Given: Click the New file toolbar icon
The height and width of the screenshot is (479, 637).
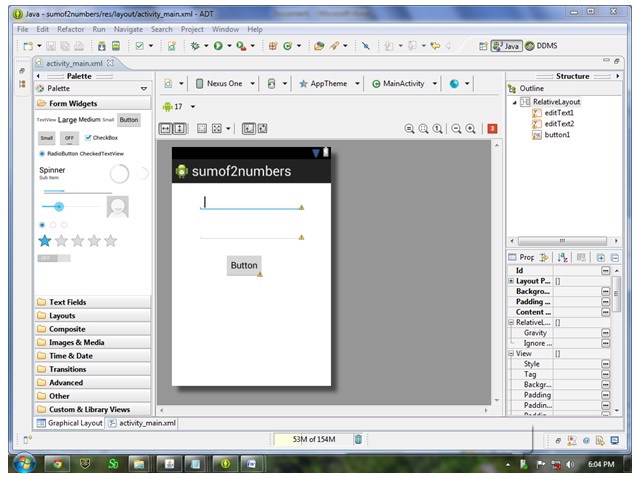Looking at the screenshot, I should (x=28, y=46).
